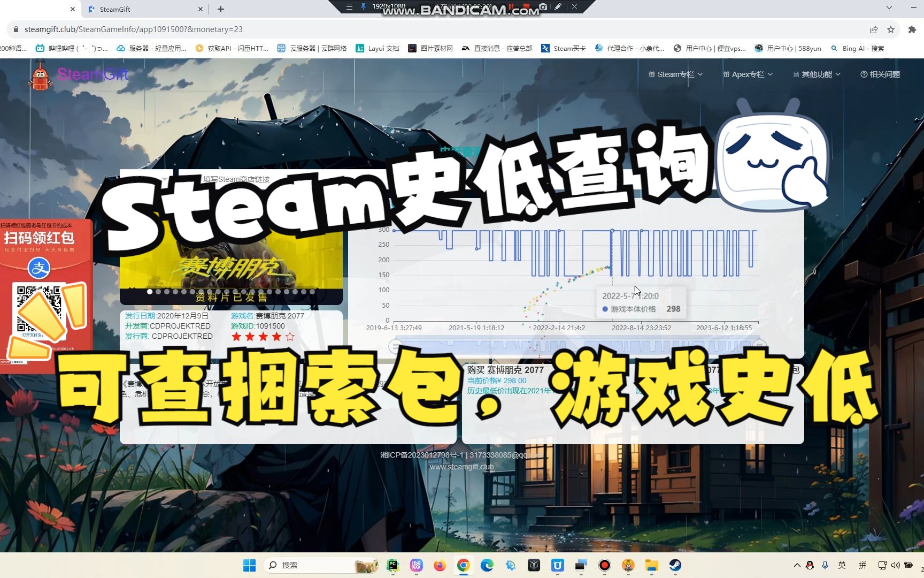This screenshot has height=578, width=924.
Task: Click the network tray icon
Action: 882,565
